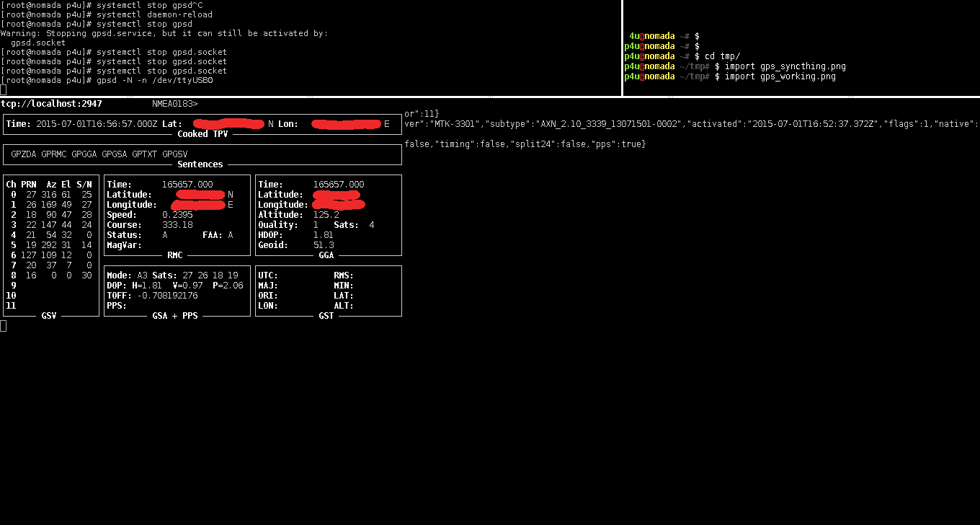Click the 'tcp://localhost:2947' header text
Viewport: 980px width, 525px height.
point(51,104)
